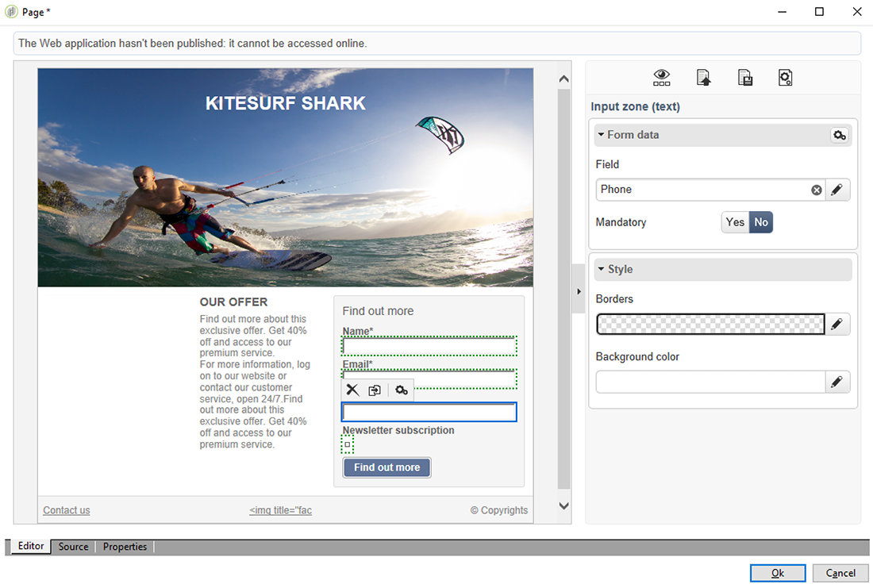Select the blue-outlined phone input zone

(x=429, y=412)
